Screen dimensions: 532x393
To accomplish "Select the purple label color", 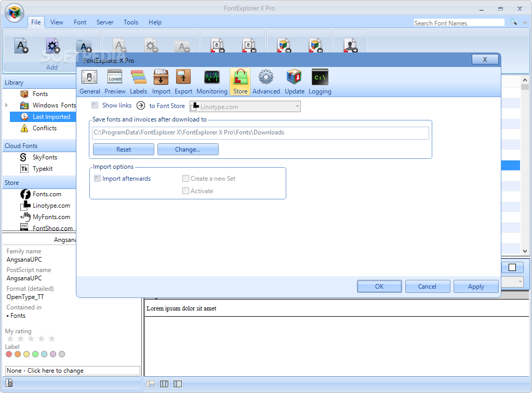I will click(x=53, y=354).
